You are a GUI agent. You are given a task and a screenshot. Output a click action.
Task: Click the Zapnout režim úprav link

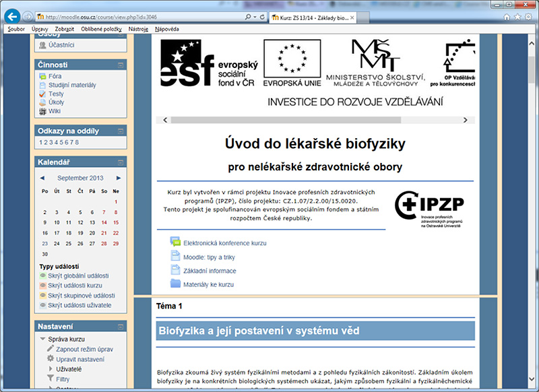(85, 350)
